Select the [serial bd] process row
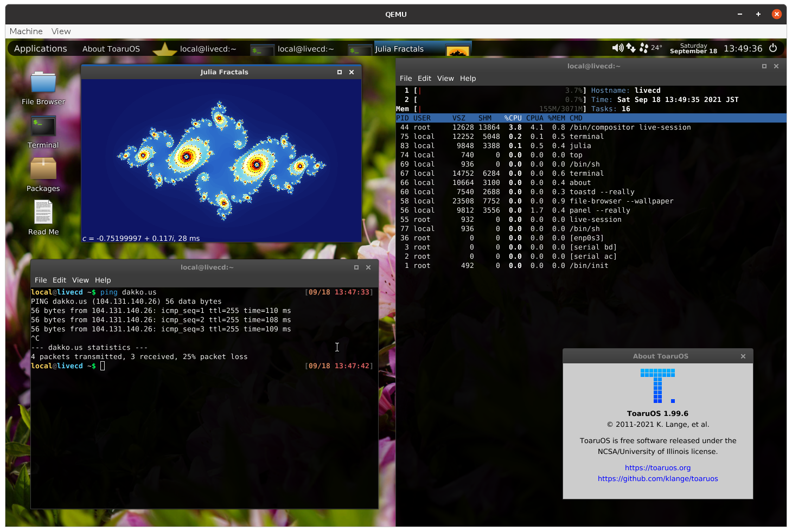The image size is (792, 532). 591,247
